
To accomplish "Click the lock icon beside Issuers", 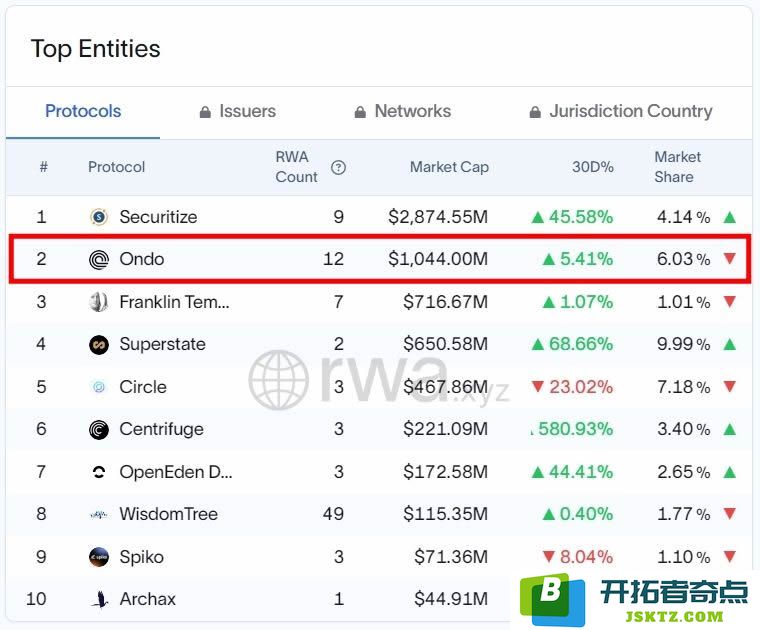I will (206, 112).
